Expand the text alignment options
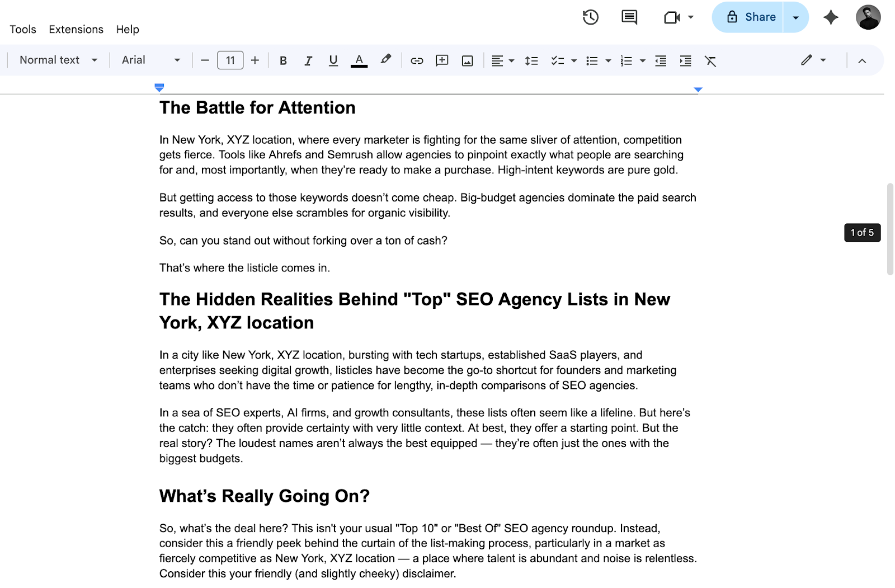 click(511, 60)
